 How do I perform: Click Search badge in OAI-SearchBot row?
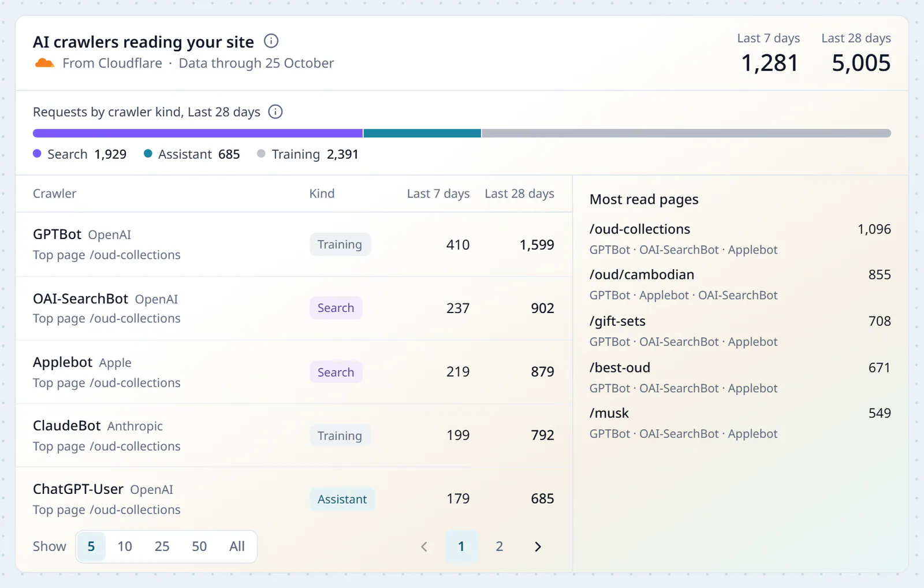click(336, 308)
